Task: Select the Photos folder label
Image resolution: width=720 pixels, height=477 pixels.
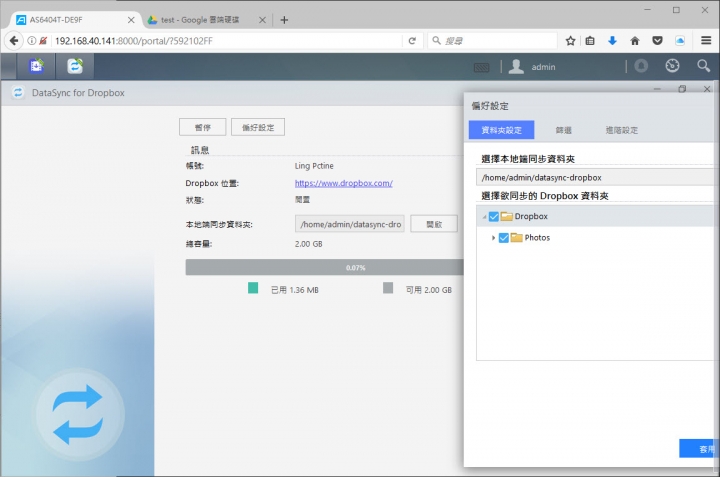Action: click(x=537, y=237)
